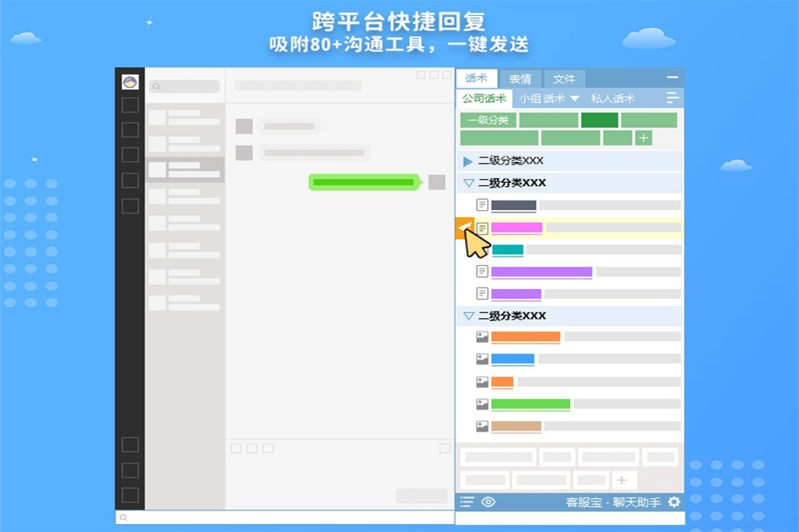Select the dark green category swatch
Screen dimensions: 799x532
[599, 120]
